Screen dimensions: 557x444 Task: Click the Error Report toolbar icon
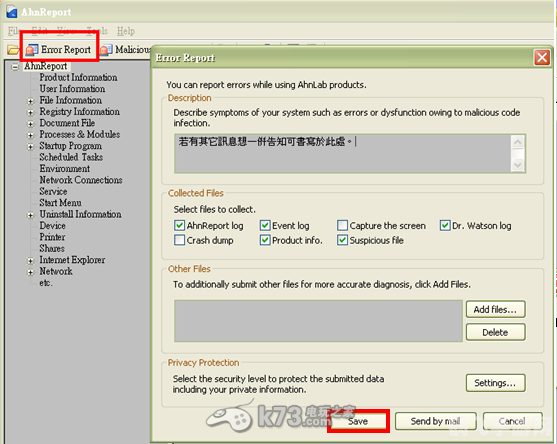tap(32, 50)
